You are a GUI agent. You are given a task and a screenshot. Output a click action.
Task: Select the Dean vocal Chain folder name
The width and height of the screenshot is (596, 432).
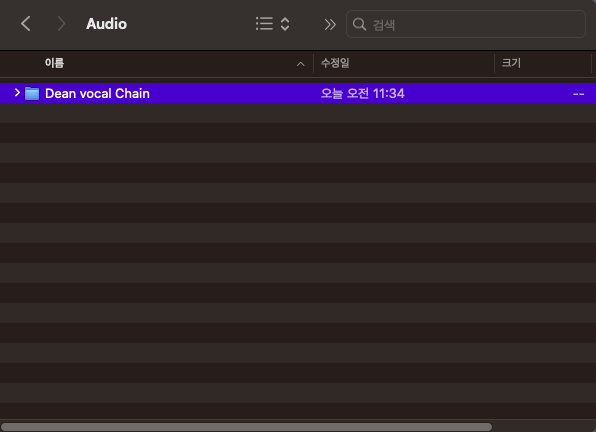[97, 93]
